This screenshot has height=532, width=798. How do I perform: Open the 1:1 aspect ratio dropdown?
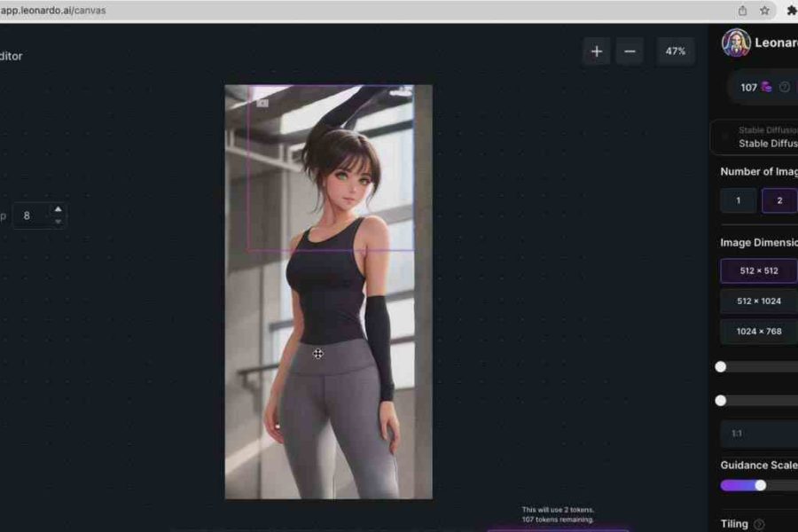point(759,434)
